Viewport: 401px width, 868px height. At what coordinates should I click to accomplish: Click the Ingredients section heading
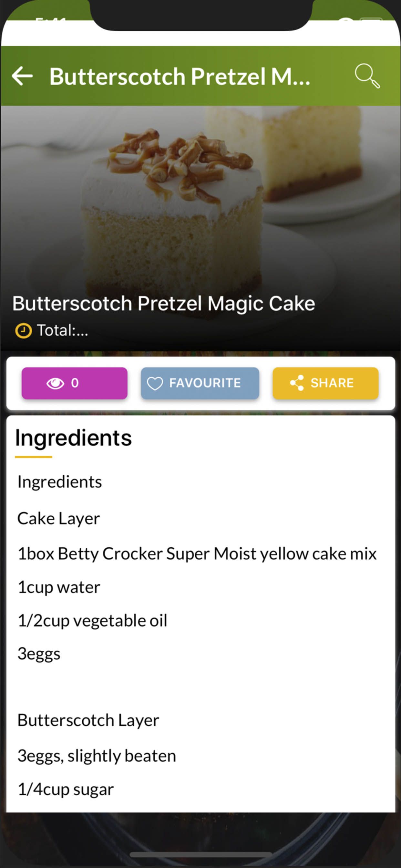[74, 438]
